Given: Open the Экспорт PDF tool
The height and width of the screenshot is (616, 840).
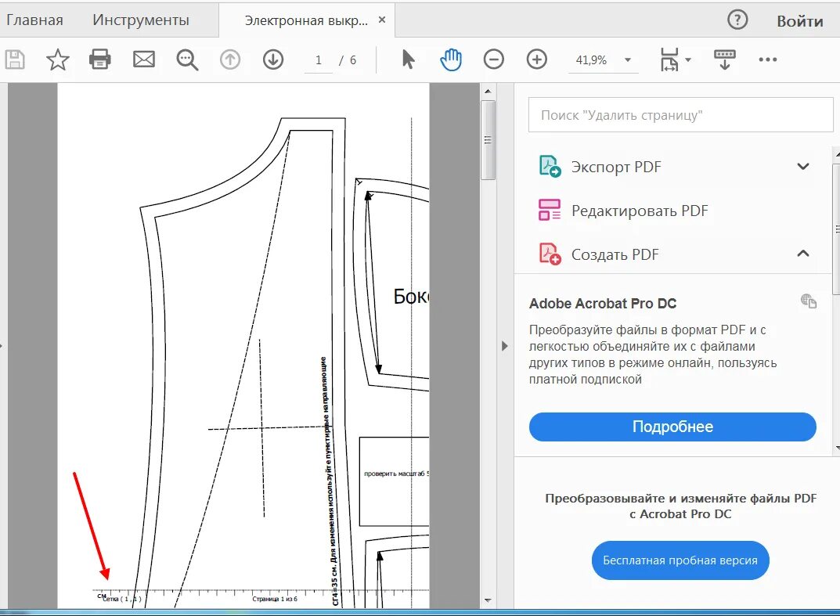Looking at the screenshot, I should [x=616, y=168].
